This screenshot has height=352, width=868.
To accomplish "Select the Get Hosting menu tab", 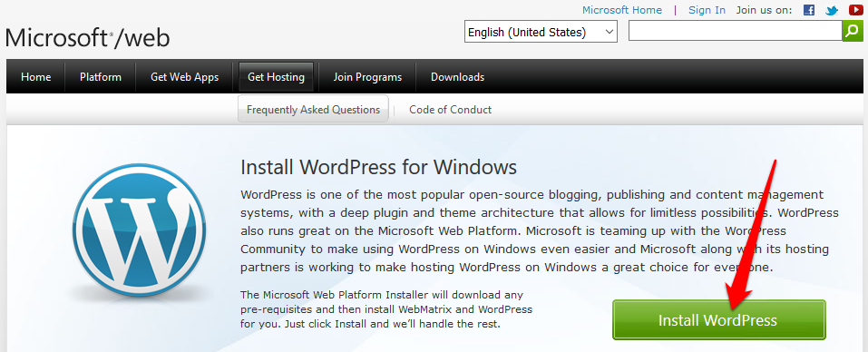I will click(x=277, y=77).
